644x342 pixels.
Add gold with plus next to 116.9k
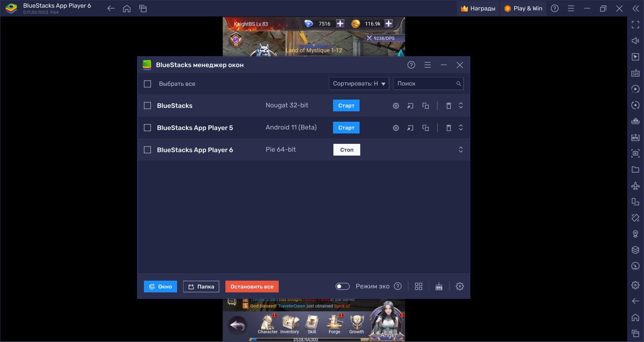click(x=389, y=23)
